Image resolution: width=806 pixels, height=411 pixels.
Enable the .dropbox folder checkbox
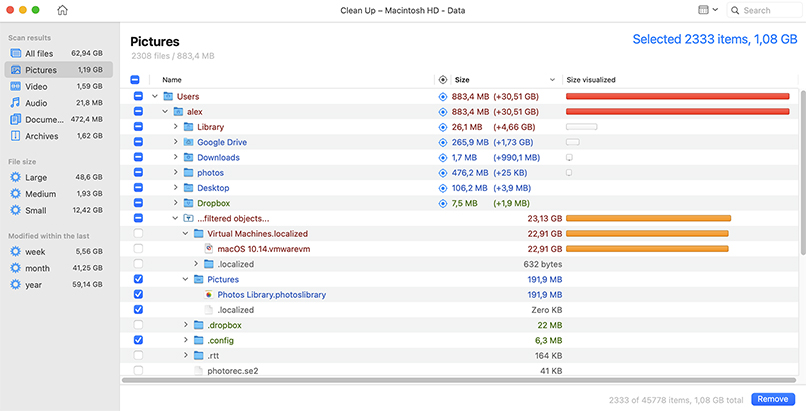pos(138,325)
